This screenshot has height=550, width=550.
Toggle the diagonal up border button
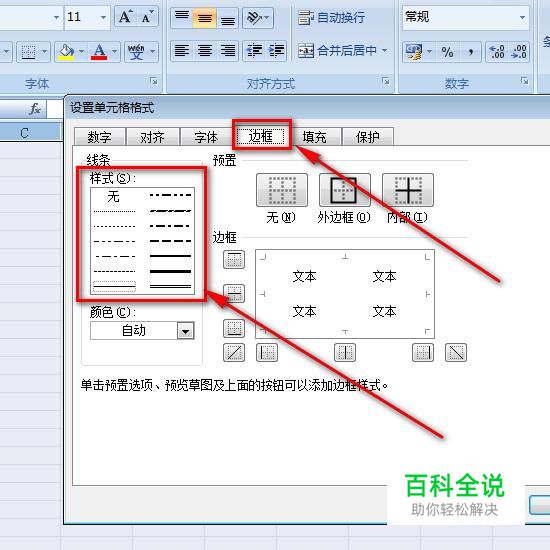coord(234,353)
